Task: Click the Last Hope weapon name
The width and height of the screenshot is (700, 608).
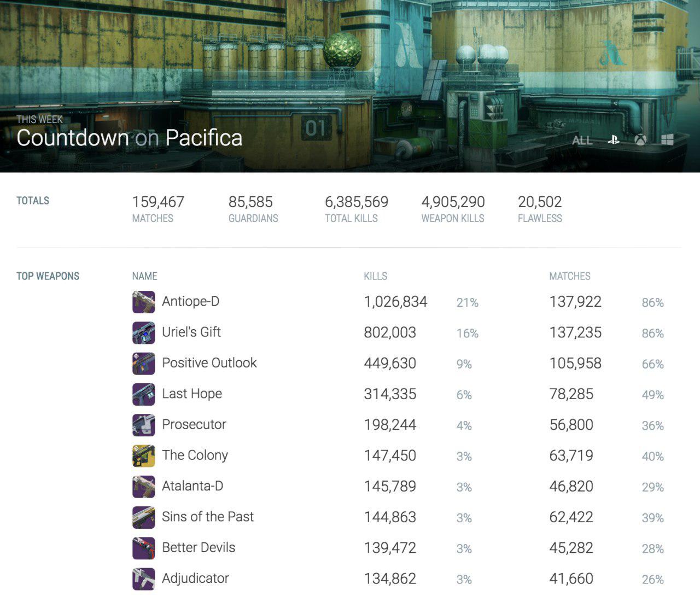Action: tap(192, 394)
